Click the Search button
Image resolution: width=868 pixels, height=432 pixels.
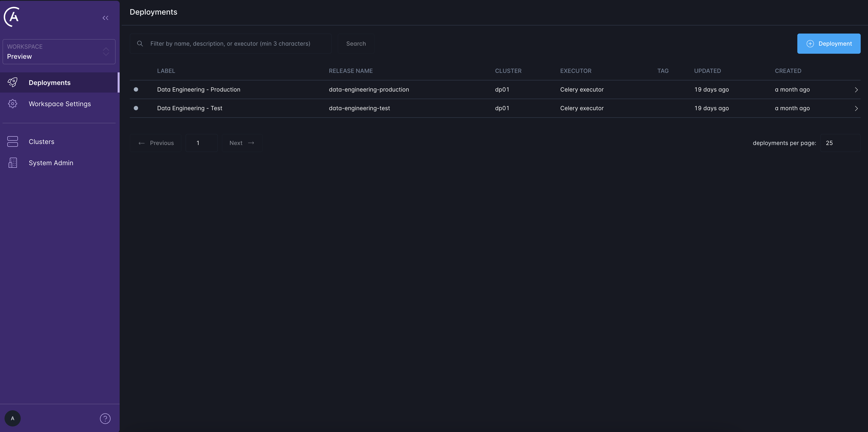pyautogui.click(x=356, y=43)
